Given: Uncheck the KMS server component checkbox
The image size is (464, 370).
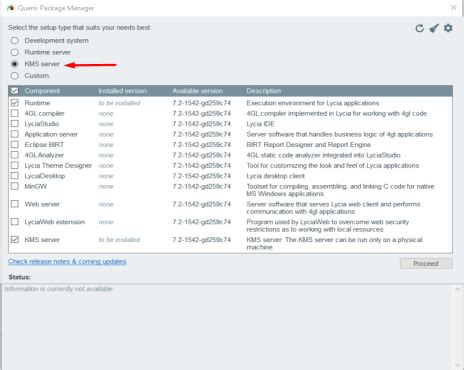Looking at the screenshot, I should (x=15, y=239).
